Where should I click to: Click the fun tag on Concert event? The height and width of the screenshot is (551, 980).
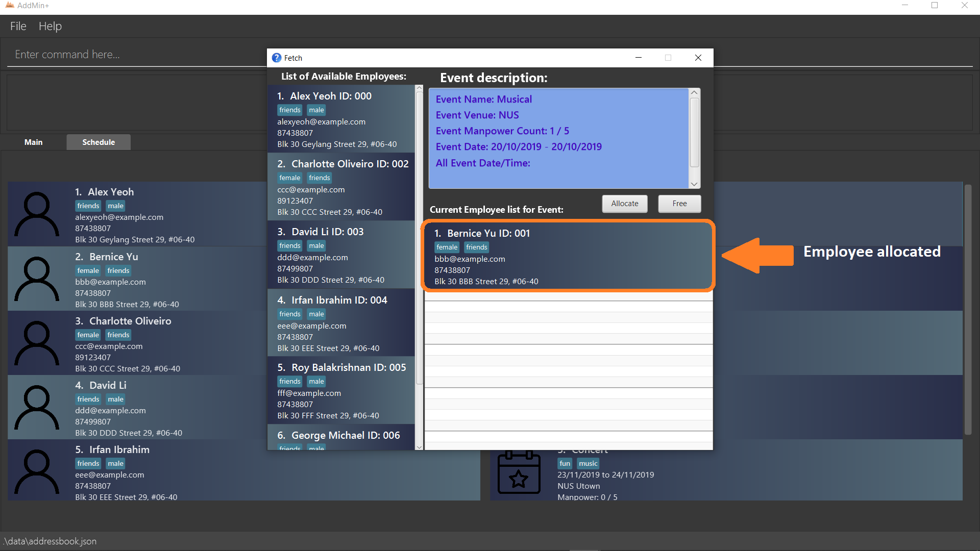pos(565,464)
